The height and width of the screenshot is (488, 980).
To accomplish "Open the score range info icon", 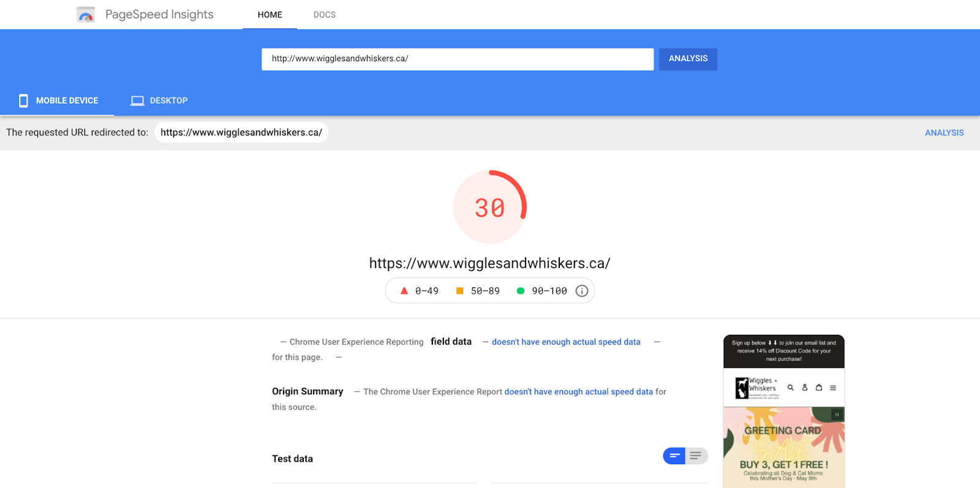I will 582,291.
